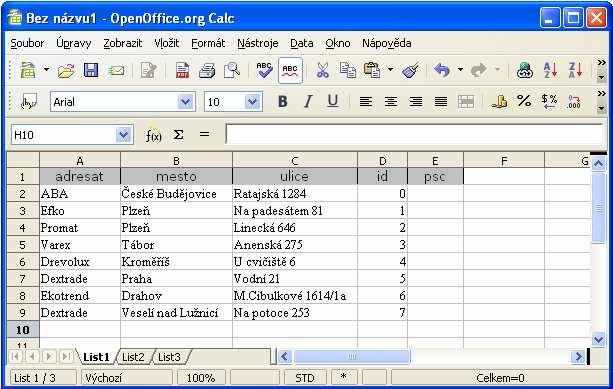This screenshot has height=389, width=613.
Task: Apply Currency number format icon
Action: (x=499, y=102)
